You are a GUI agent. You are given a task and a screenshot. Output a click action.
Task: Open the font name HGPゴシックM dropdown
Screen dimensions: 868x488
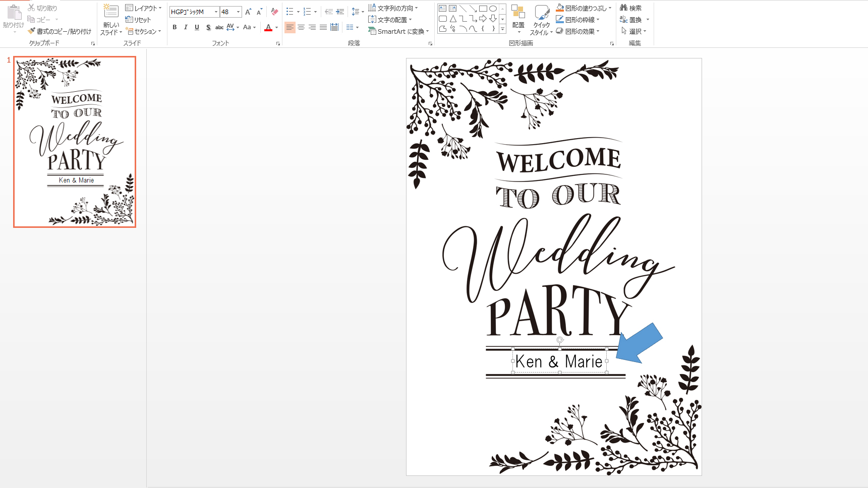coord(216,12)
